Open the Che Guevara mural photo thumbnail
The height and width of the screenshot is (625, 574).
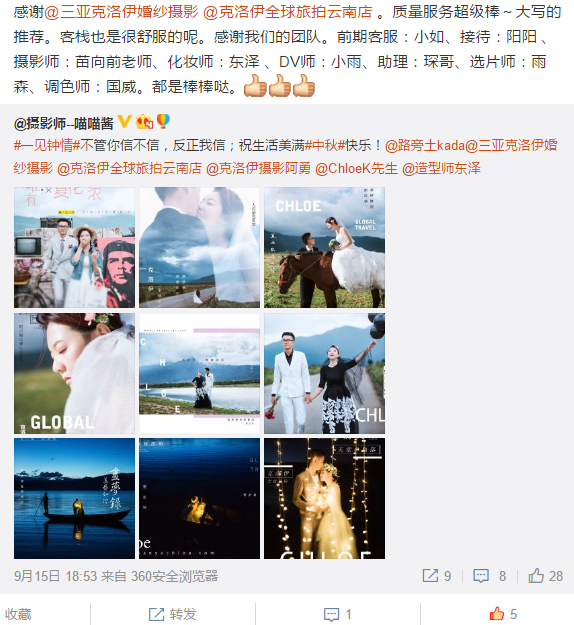tap(75, 248)
